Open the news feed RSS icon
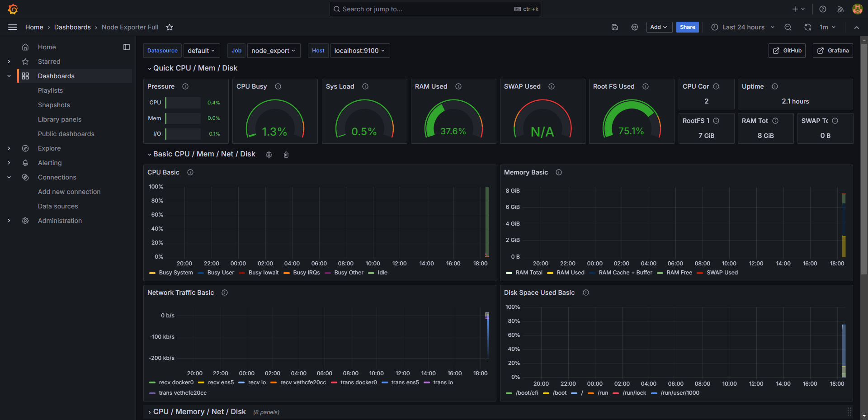 pyautogui.click(x=840, y=9)
